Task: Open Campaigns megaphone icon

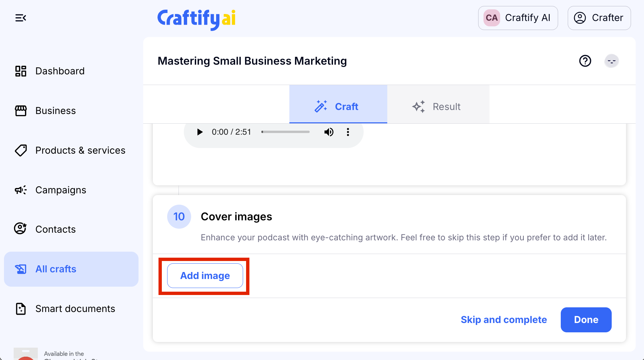Action: (x=21, y=190)
